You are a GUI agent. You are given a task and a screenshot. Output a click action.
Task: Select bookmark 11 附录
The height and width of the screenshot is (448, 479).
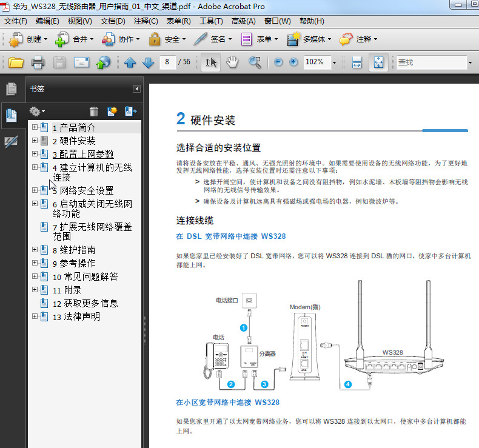[x=67, y=290]
